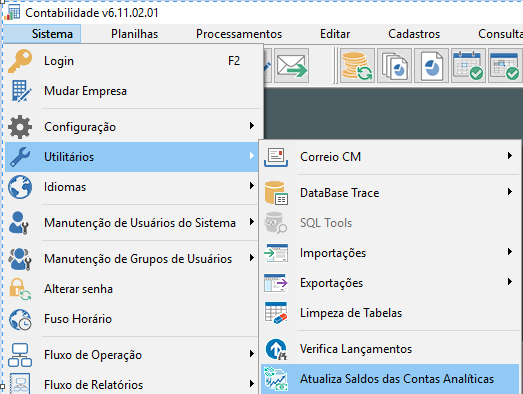Expand the Fluxo de Relatórios submenu arrow
The height and width of the screenshot is (394, 523).
point(252,384)
